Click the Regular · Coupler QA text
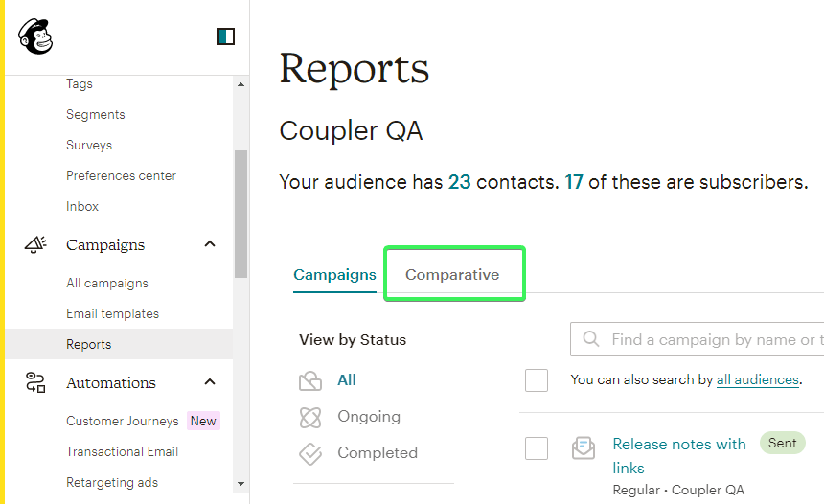Image resolution: width=824 pixels, height=504 pixels. (x=678, y=490)
